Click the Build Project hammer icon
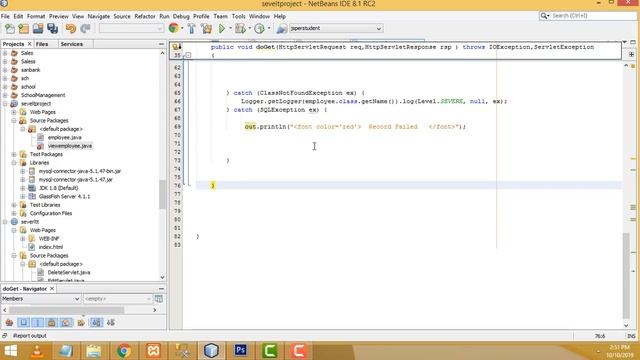Screen dimensions: 640x360 pos(192,29)
